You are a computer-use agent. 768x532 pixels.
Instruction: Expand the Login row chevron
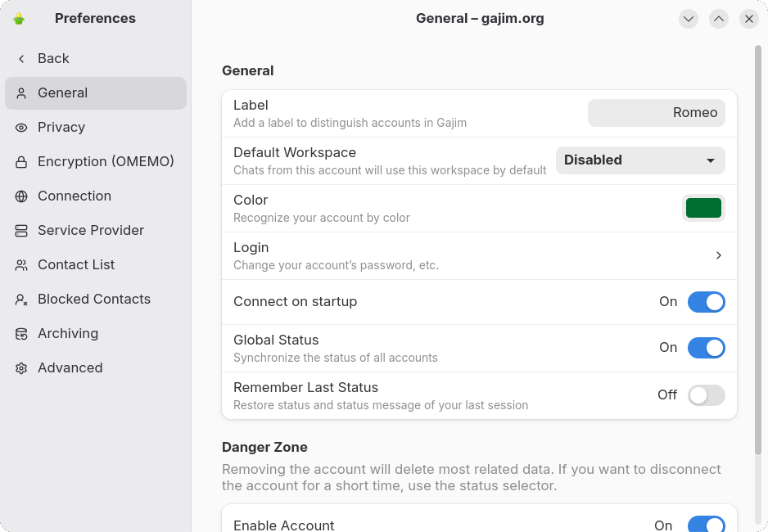(718, 255)
